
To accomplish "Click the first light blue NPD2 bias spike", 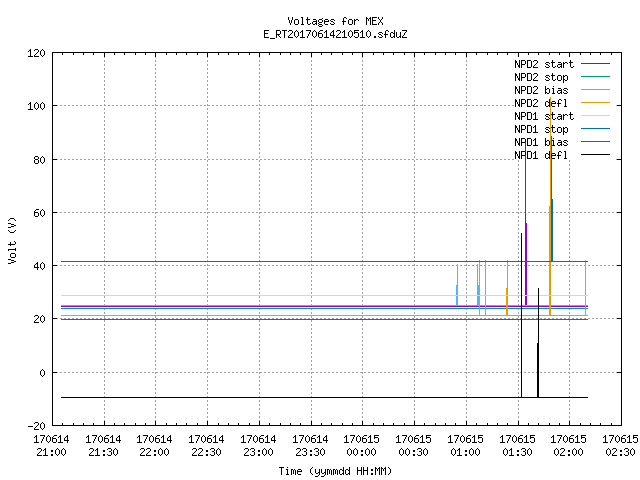I will (457, 284).
